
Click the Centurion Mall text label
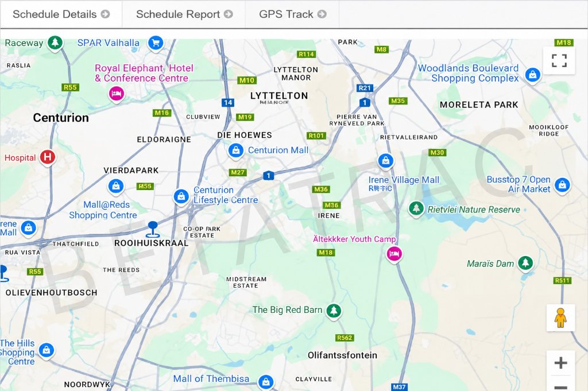coord(278,150)
